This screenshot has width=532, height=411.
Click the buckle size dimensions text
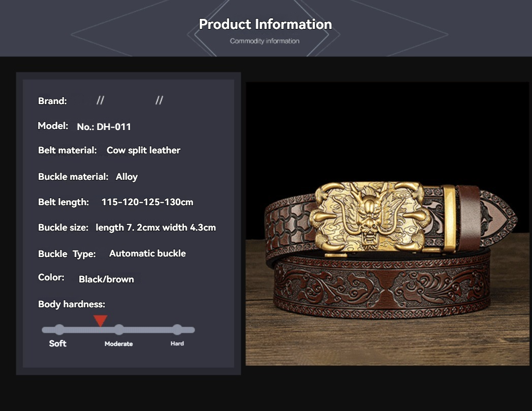[155, 228]
